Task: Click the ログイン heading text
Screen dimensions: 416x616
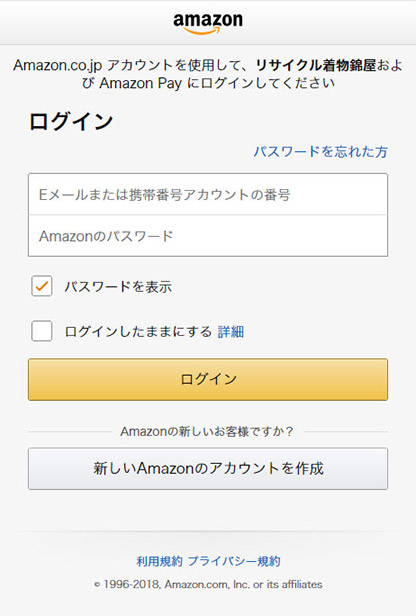Action: pyautogui.click(x=71, y=121)
